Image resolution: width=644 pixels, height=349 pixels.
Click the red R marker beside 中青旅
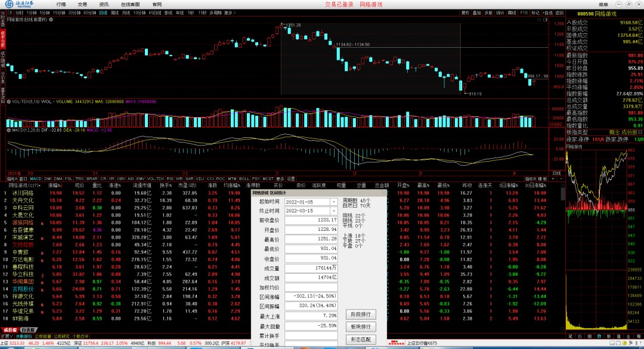point(42,252)
